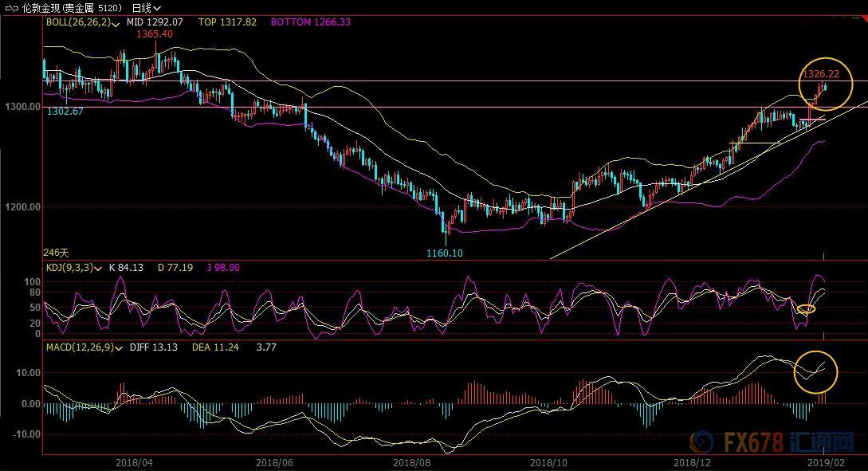This screenshot has height=471, width=868.
Task: Click the 10.00 MACD axis label
Action: tap(28, 373)
